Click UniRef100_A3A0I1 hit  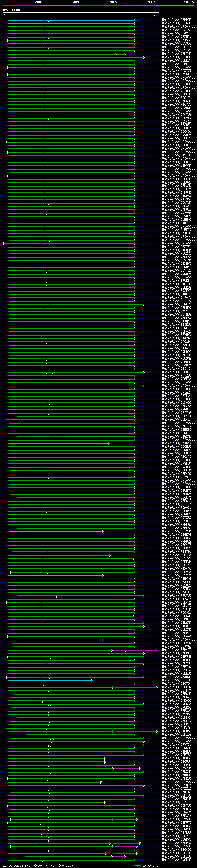point(177,508)
